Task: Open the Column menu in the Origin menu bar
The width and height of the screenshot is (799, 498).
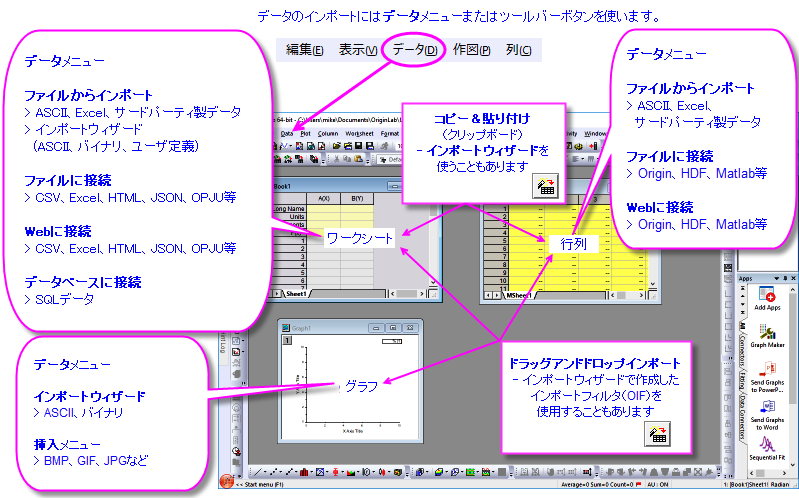Action: click(x=328, y=134)
